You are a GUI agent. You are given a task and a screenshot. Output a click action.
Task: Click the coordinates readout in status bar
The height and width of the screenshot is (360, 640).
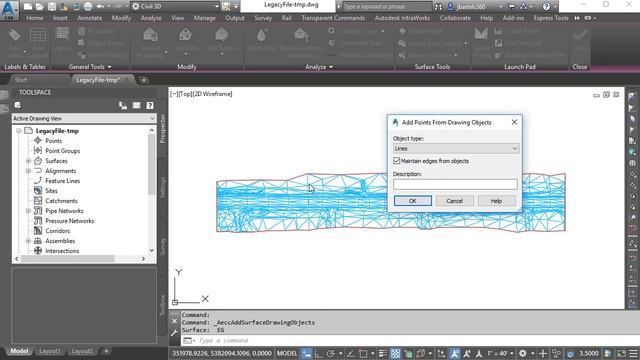coord(222,353)
